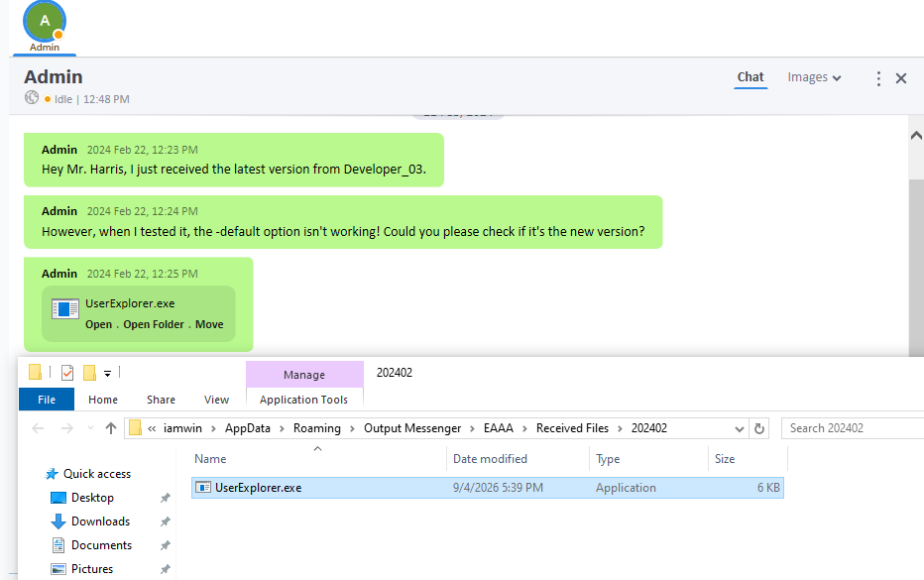Click the globe status icon under Admin

32,98
